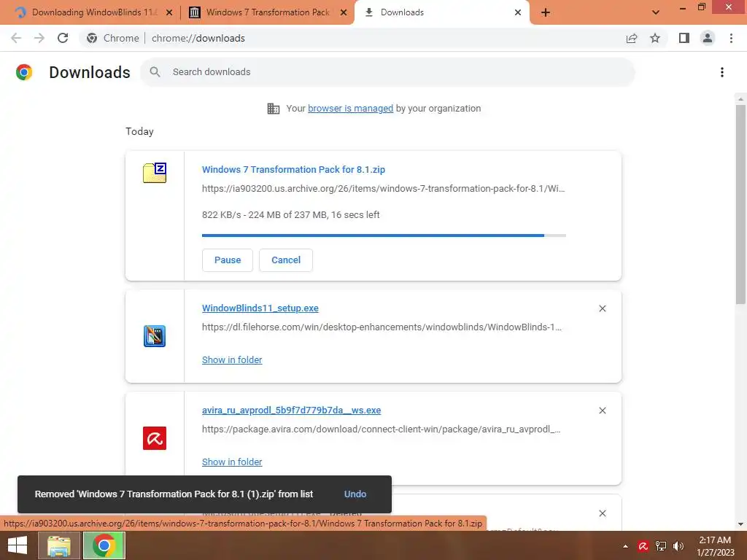The image size is (747, 560).
Task: Click the page vertical scrollbar thumb
Action: pos(740,204)
